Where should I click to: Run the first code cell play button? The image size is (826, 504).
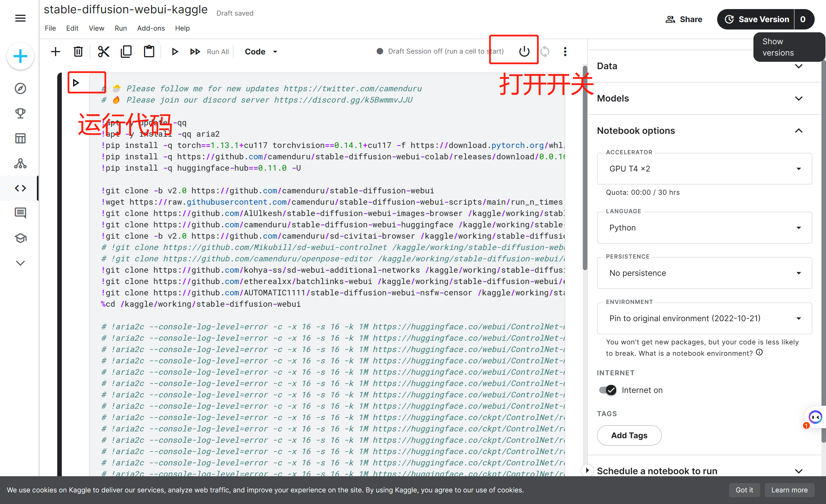[x=76, y=82]
